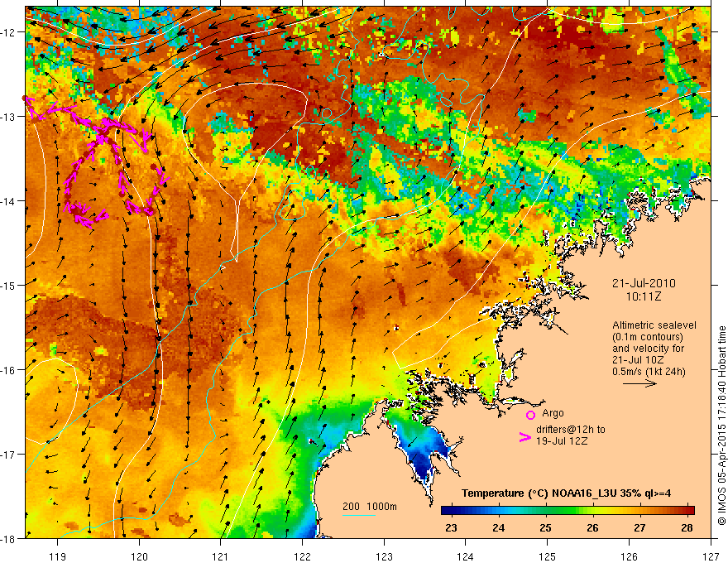Click latitude axis label -18
Image resolution: width=728 pixels, height=563 pixels.
click(9, 538)
